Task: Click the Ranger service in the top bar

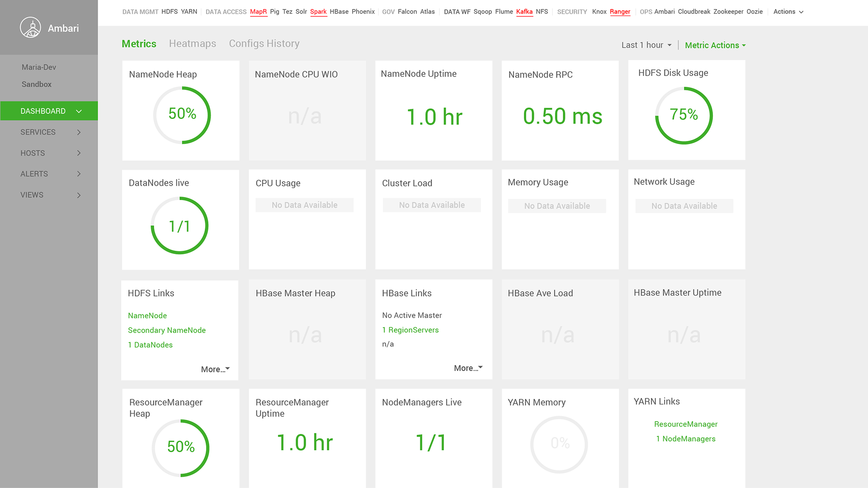Action: [x=620, y=12]
